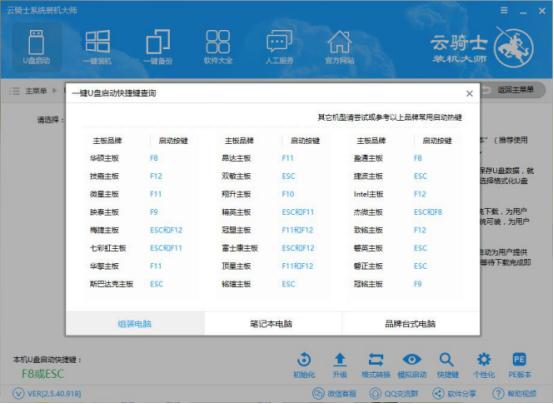Click the 技嘉主板 row
This screenshot has width=554, height=404.
[x=140, y=176]
